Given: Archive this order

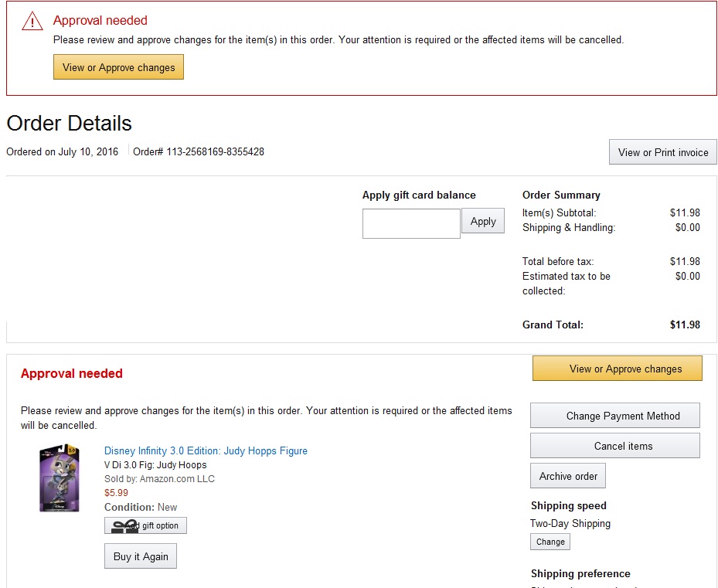Looking at the screenshot, I should [x=568, y=476].
